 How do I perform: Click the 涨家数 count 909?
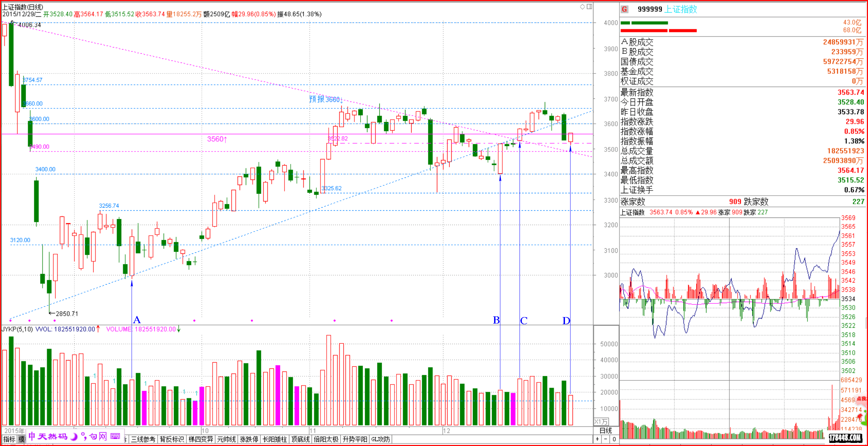pyautogui.click(x=735, y=201)
